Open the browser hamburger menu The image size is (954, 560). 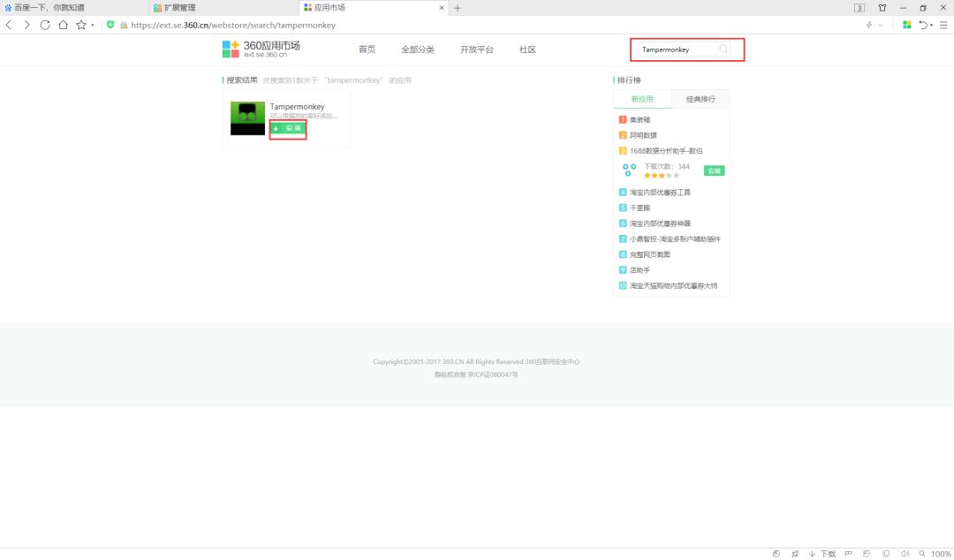[943, 25]
